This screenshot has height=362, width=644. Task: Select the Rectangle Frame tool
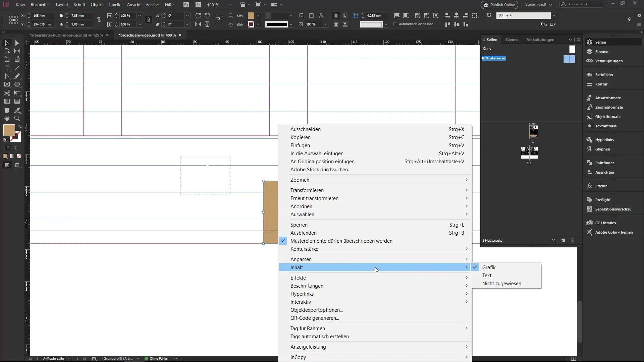coord(7,84)
